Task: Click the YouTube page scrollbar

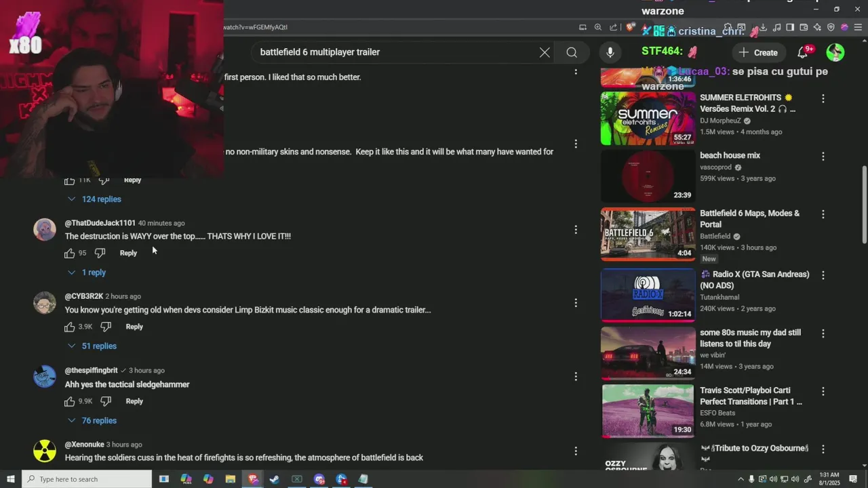Action: click(863, 205)
